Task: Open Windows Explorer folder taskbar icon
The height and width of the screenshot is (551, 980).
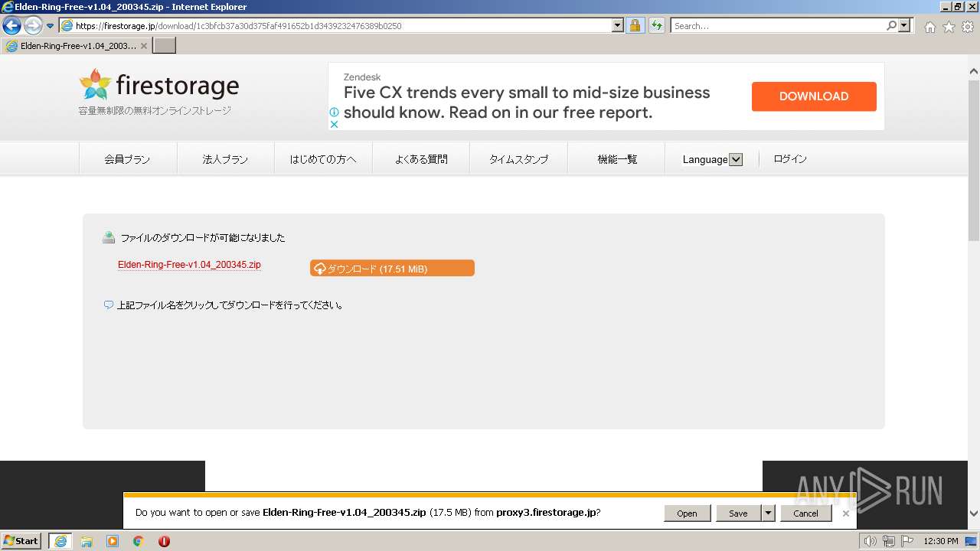Action: [87, 541]
